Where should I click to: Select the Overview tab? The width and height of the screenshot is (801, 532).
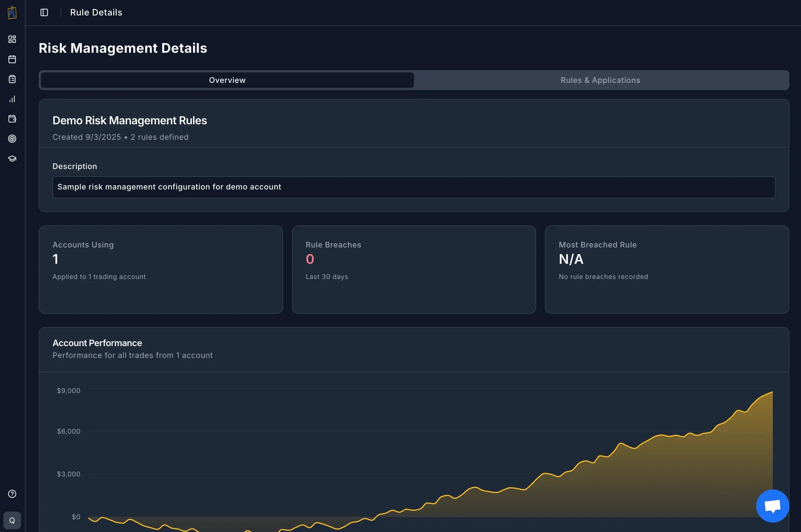click(226, 80)
